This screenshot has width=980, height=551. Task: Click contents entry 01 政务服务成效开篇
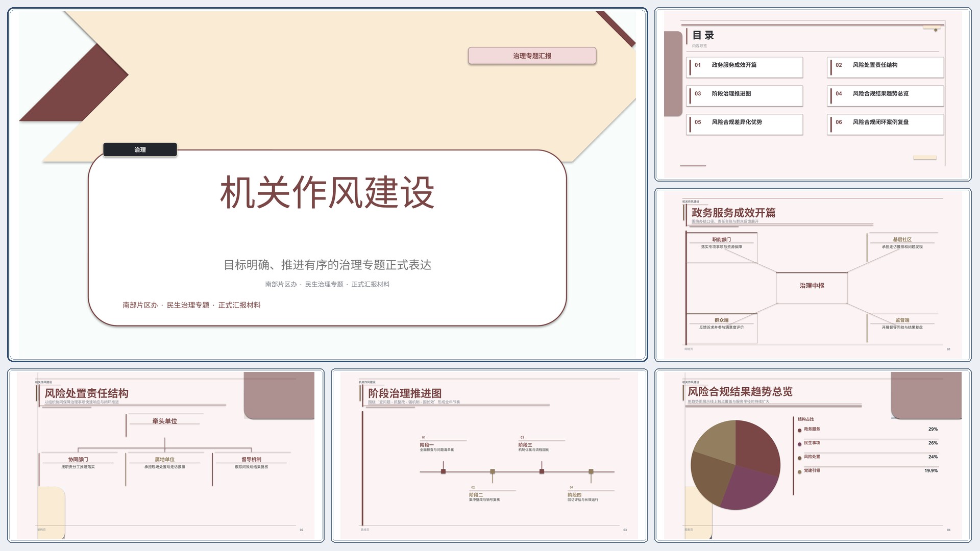745,67
